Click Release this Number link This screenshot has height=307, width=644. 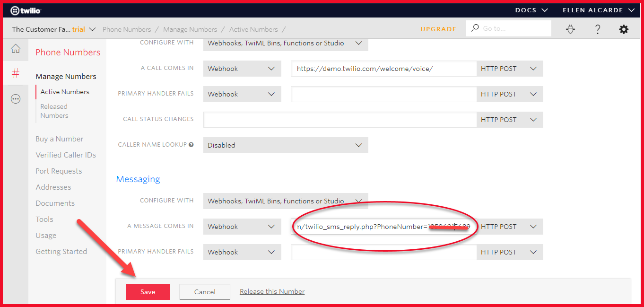[x=272, y=291]
